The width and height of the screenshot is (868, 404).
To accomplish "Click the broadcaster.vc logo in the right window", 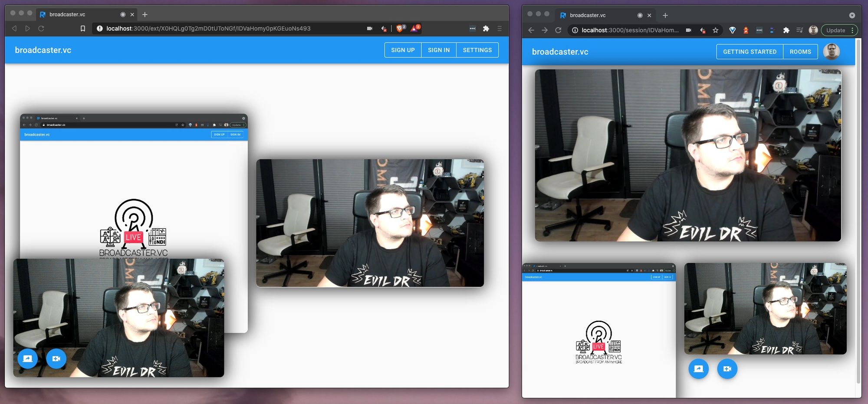I will [560, 52].
